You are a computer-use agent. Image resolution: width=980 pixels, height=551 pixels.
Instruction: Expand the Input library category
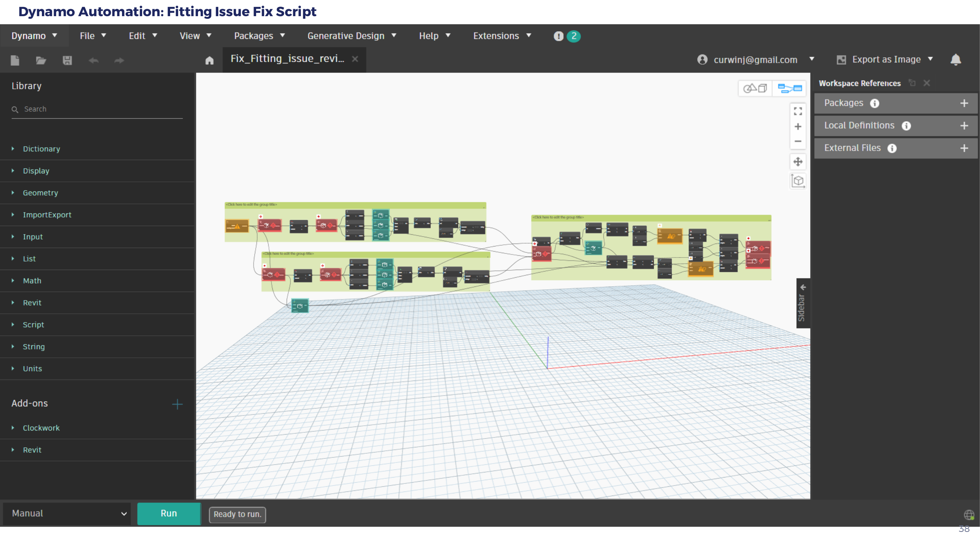pos(97,237)
